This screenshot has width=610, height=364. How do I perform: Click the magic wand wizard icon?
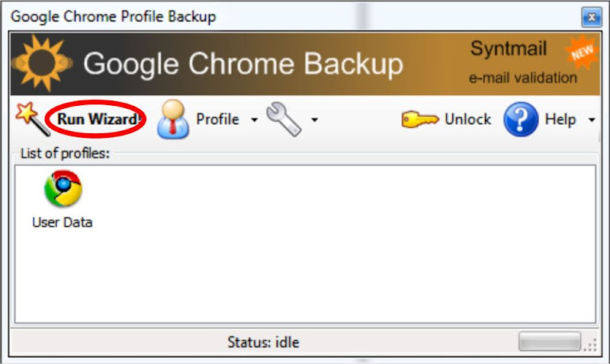[33, 119]
